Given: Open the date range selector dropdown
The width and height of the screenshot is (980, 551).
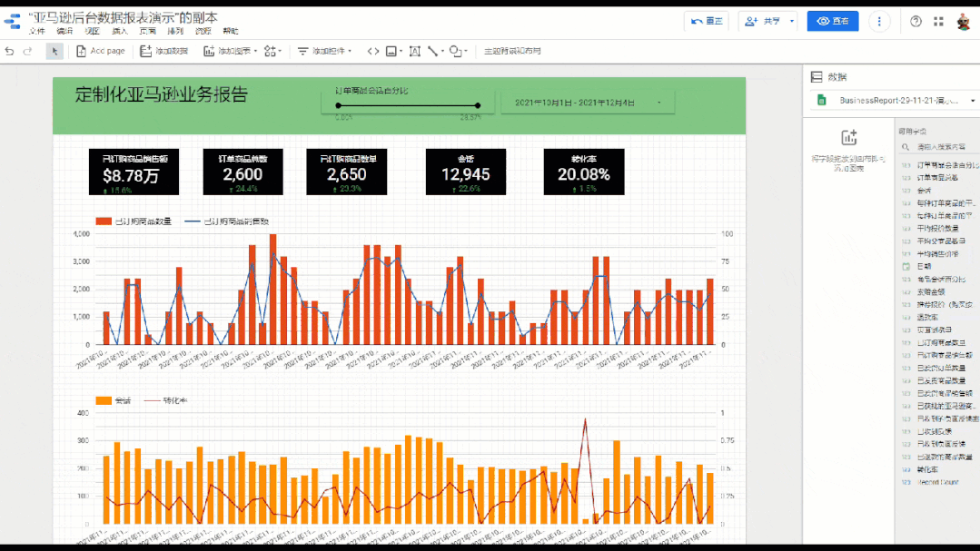Looking at the screenshot, I should click(588, 103).
